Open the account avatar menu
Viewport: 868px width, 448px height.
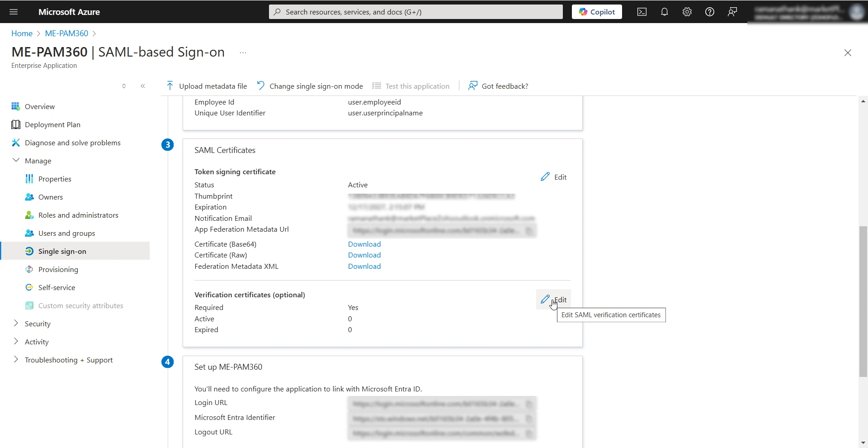click(857, 12)
